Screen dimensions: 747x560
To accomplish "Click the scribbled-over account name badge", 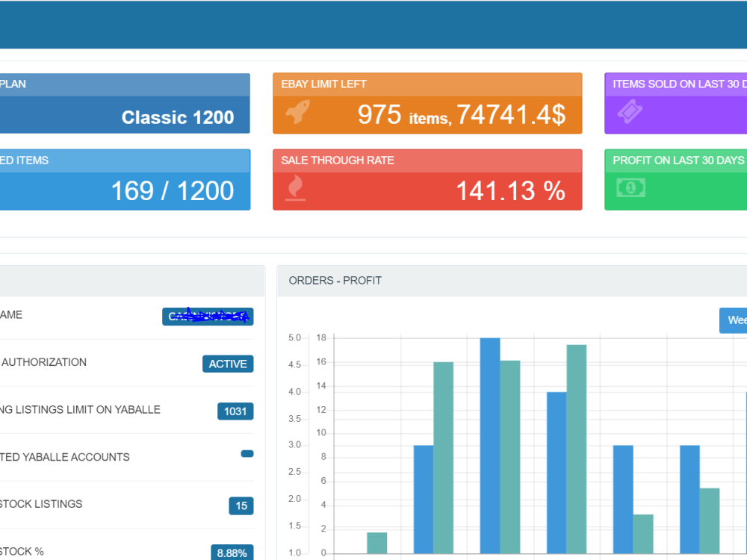I will [208, 316].
